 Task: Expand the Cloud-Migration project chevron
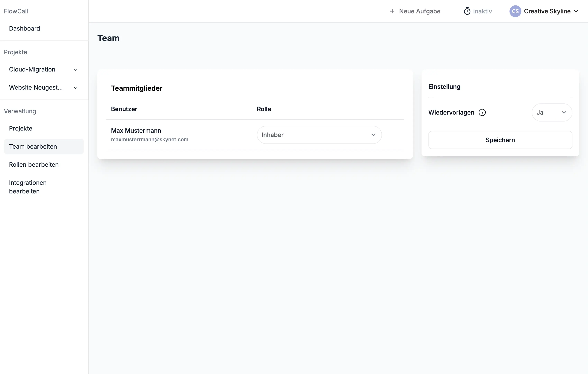[x=76, y=70]
